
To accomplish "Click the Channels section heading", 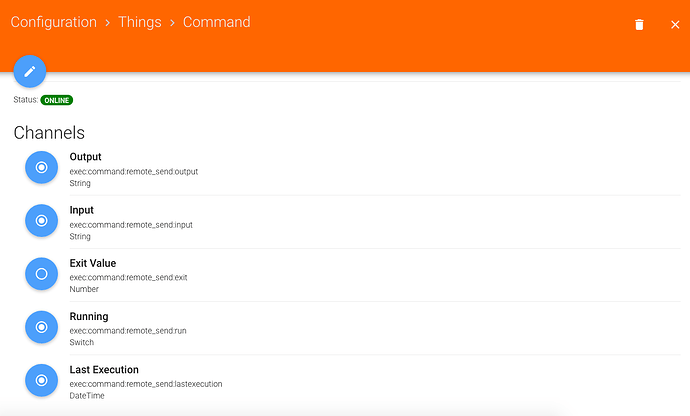I will point(49,132).
